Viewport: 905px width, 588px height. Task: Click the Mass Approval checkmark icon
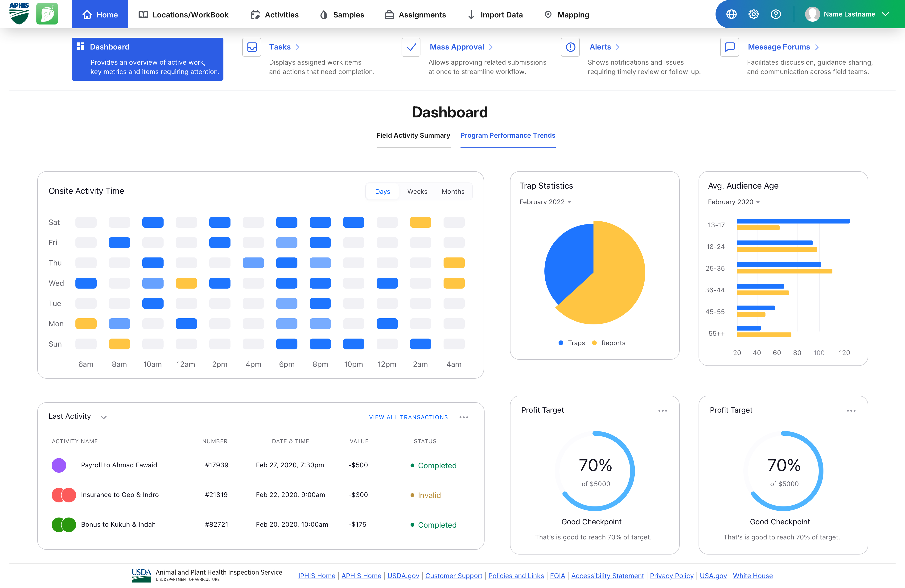[411, 47]
